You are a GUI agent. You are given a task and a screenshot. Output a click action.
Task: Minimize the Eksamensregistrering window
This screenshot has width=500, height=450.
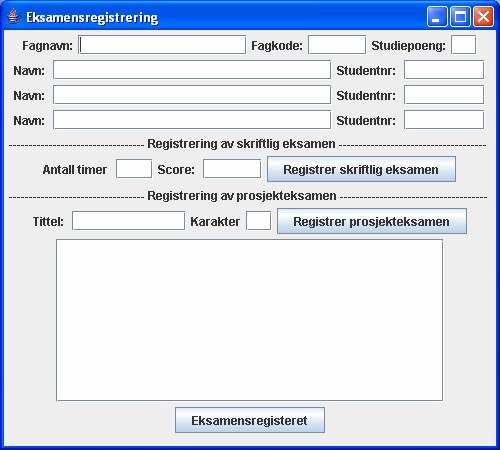(437, 16)
